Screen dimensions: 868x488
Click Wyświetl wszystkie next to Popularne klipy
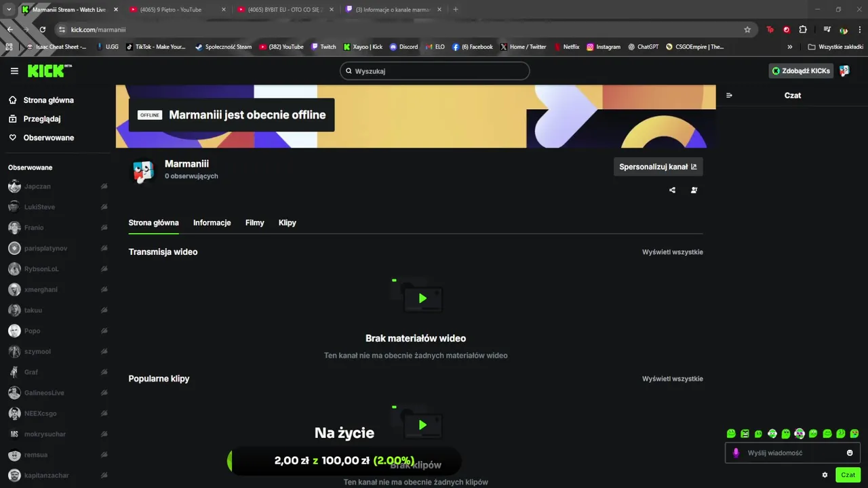tap(673, 379)
